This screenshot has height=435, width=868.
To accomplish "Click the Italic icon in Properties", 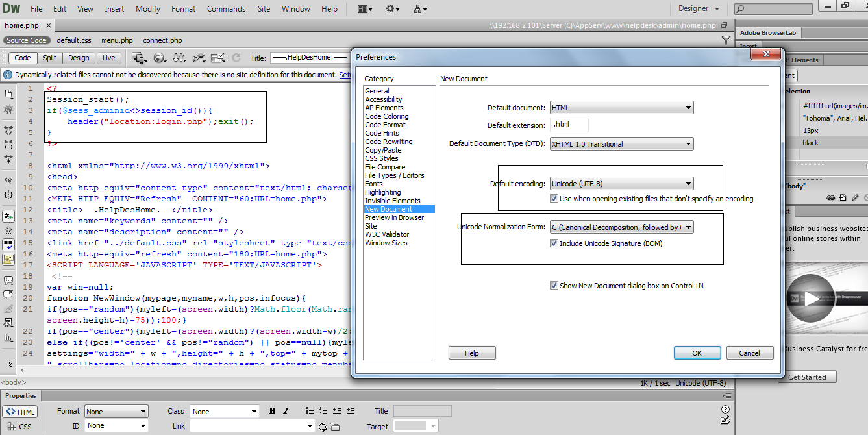I will [287, 411].
